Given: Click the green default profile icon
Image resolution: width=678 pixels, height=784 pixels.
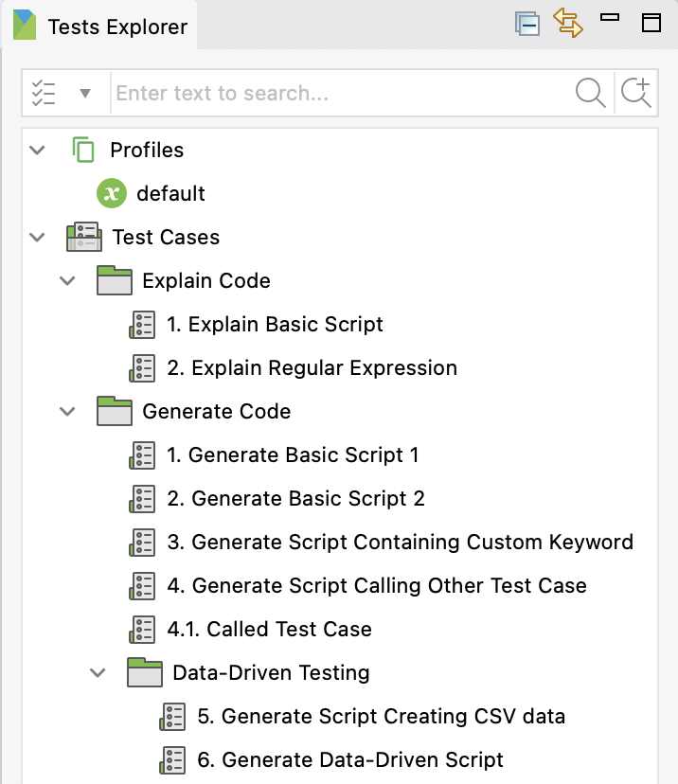Looking at the screenshot, I should [x=112, y=193].
